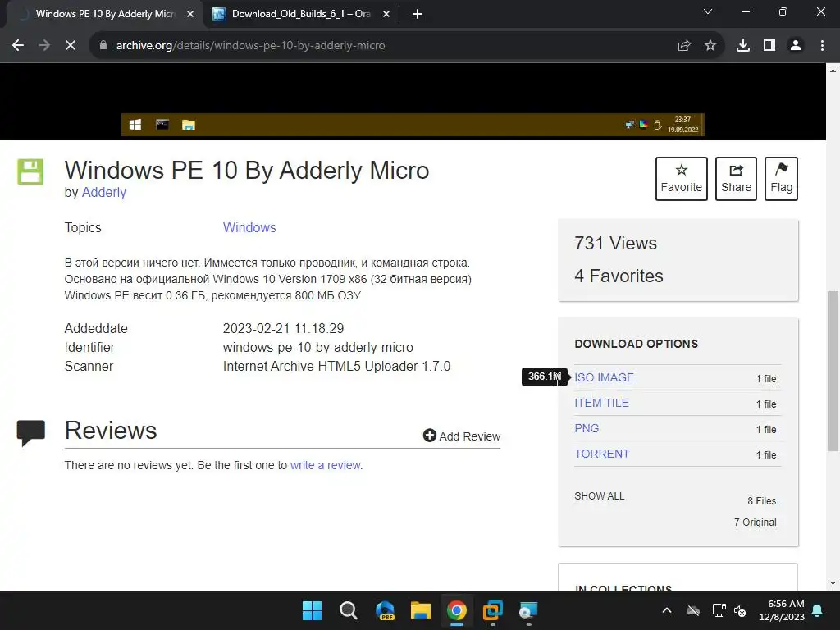Expand the tab search dropdown

tap(708, 11)
